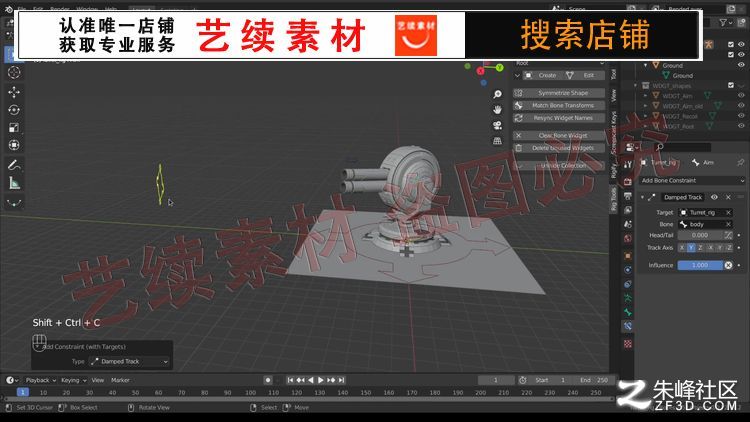Open the Output properties tab icon
The image size is (750, 422).
[x=628, y=196]
